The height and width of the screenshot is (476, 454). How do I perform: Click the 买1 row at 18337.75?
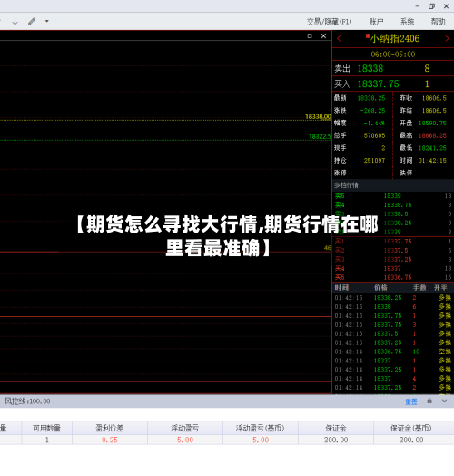pyautogui.click(x=393, y=242)
